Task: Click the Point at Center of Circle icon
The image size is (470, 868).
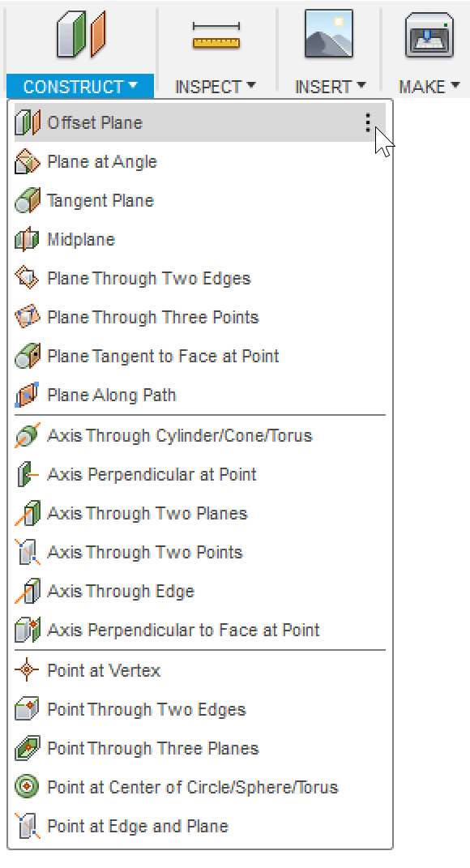Action: pyautogui.click(x=27, y=787)
